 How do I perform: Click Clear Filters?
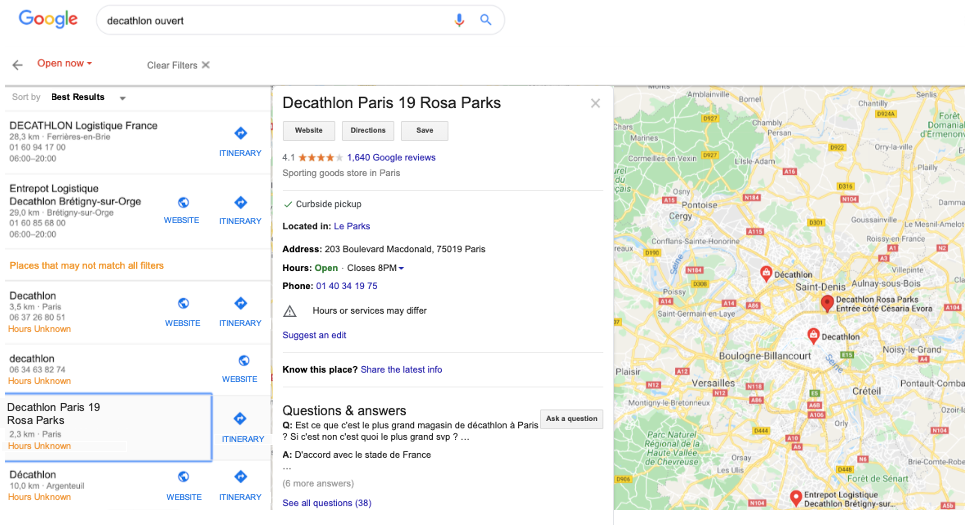pyautogui.click(x=172, y=65)
